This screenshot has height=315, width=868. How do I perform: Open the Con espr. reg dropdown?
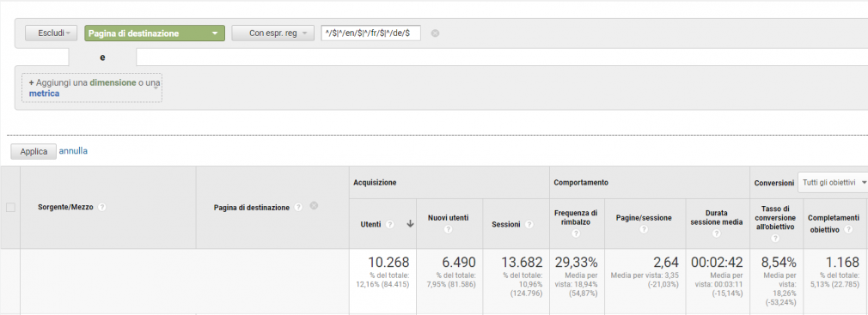pyautogui.click(x=273, y=33)
